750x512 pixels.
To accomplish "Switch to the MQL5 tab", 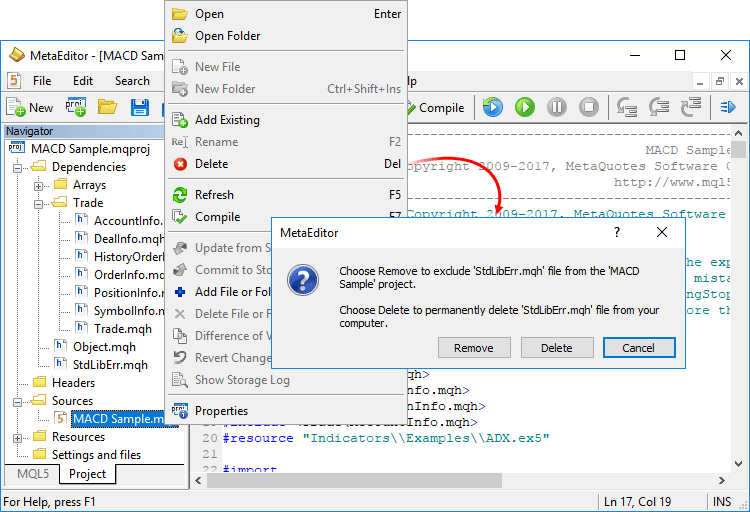I will pos(33,474).
